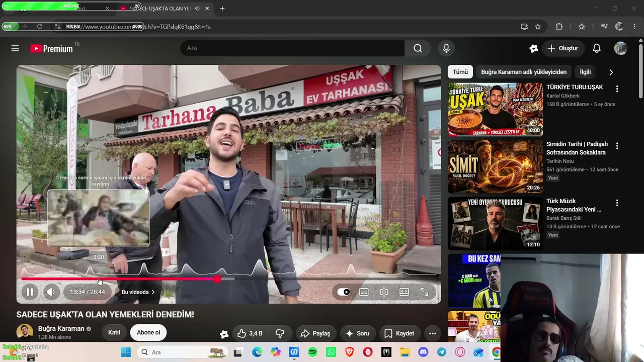Open Buğra Karaman channel avatar

click(x=25, y=332)
